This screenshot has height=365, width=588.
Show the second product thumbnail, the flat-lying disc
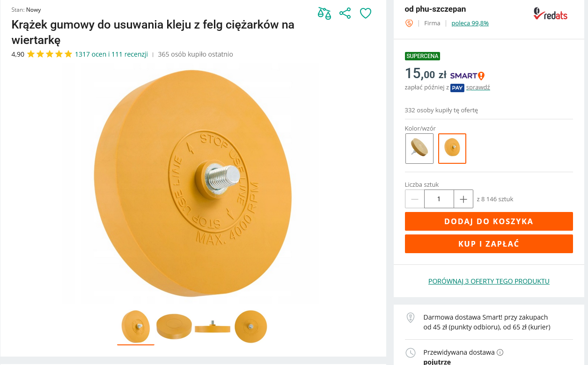coord(174,326)
